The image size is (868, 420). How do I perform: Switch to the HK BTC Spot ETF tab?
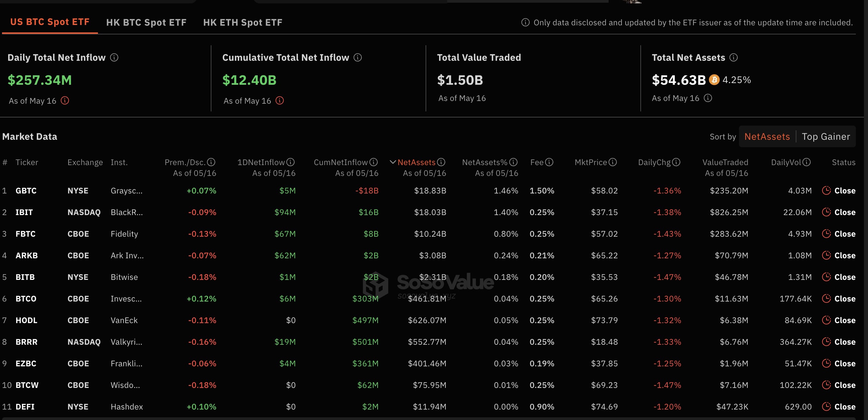point(146,23)
